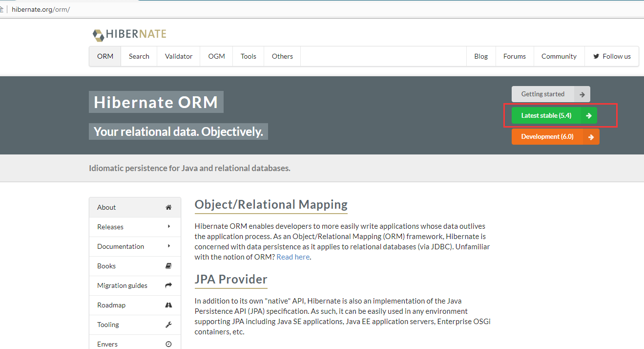Screen dimensions: 644x349
Task: Click 'Idiomatic persistence for Java' text
Action: [189, 168]
